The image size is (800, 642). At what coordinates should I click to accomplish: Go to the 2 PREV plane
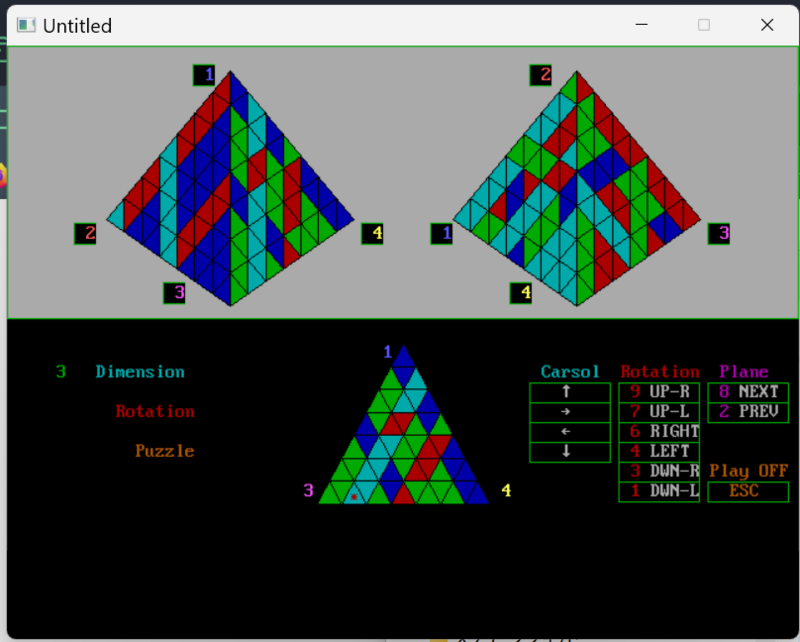coord(748,412)
